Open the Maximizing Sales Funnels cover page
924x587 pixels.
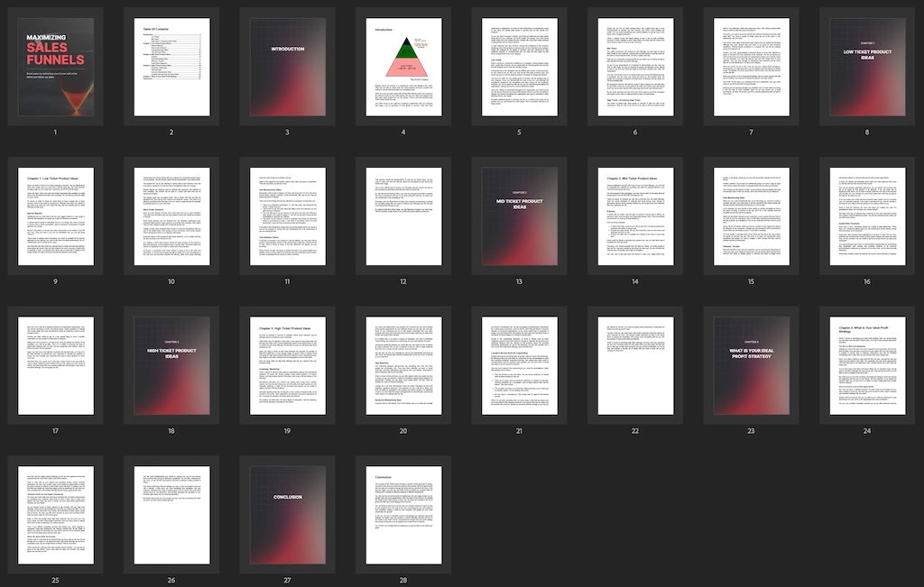coord(56,66)
